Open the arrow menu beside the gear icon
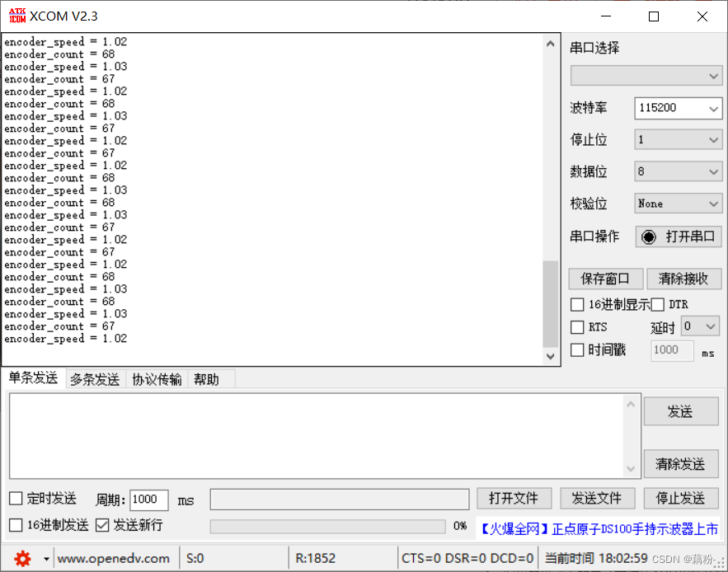The height and width of the screenshot is (572, 728). (46, 559)
